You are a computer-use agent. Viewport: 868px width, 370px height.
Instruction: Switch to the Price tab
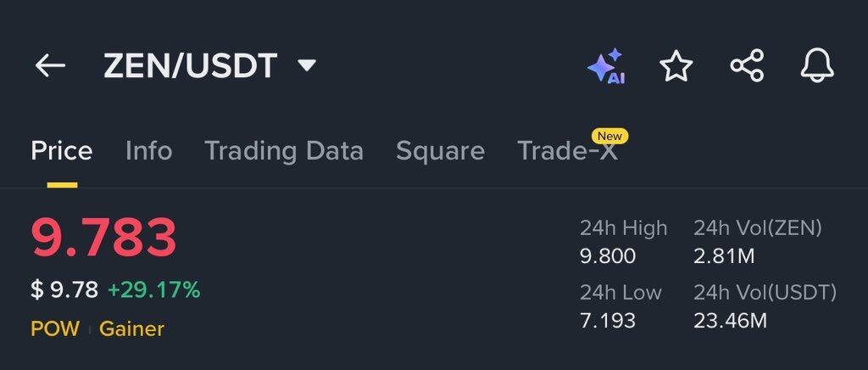point(62,151)
